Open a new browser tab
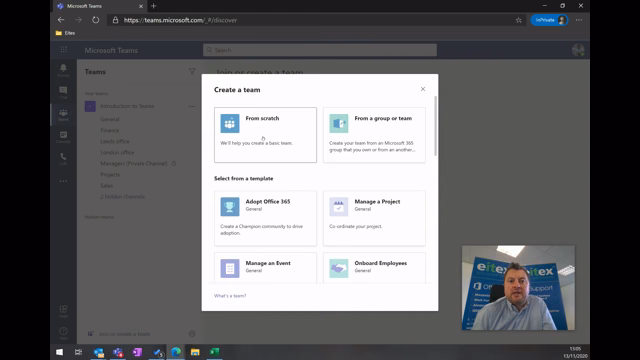 [153, 6]
